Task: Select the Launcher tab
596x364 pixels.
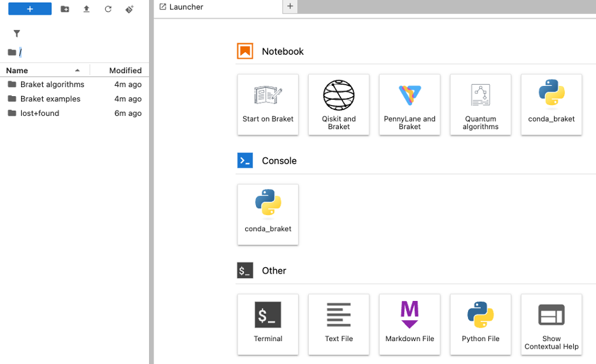Action: click(x=186, y=7)
